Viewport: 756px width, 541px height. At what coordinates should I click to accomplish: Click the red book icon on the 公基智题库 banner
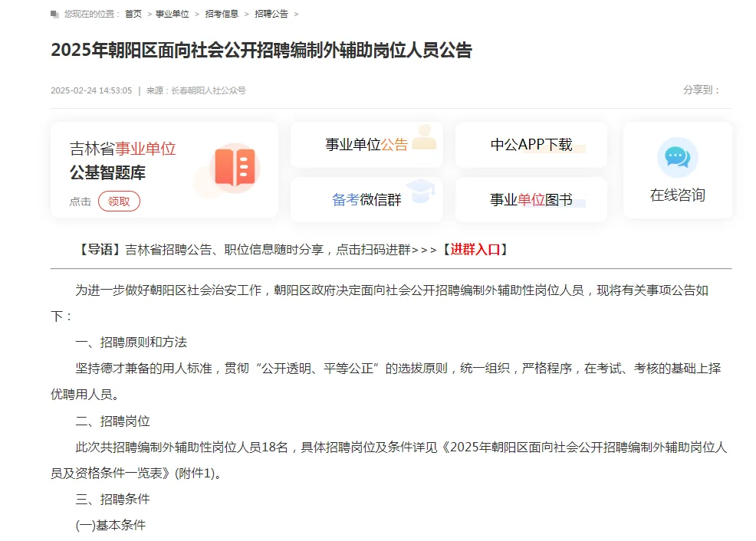coord(236,167)
